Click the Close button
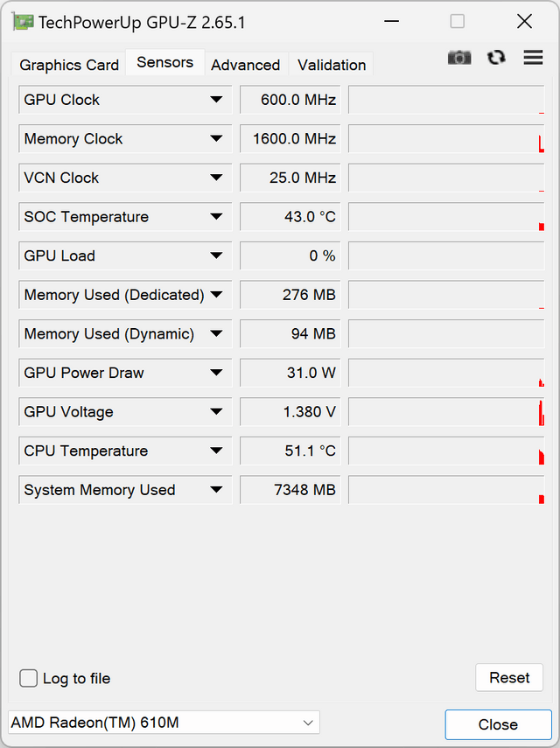The height and width of the screenshot is (748, 560). pyautogui.click(x=498, y=724)
